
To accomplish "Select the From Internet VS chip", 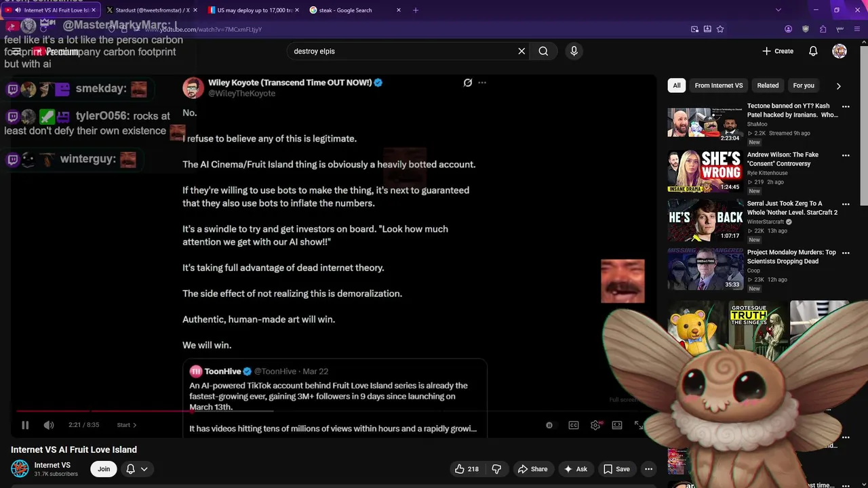I will point(719,85).
